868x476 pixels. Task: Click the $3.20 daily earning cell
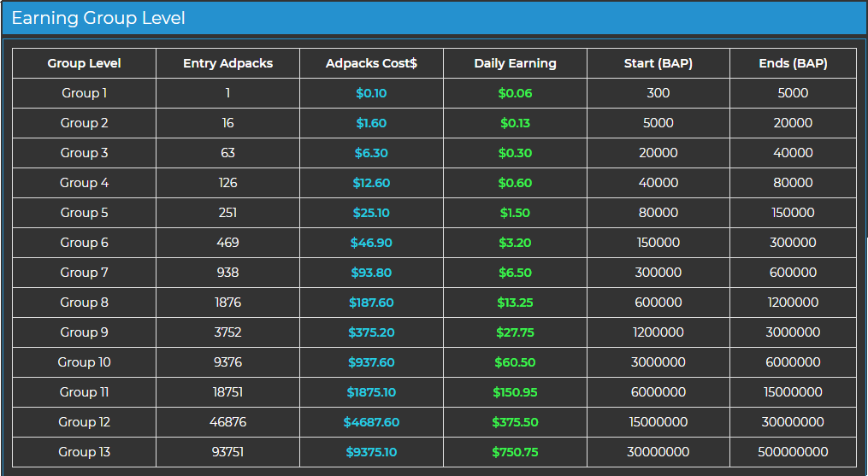click(515, 243)
